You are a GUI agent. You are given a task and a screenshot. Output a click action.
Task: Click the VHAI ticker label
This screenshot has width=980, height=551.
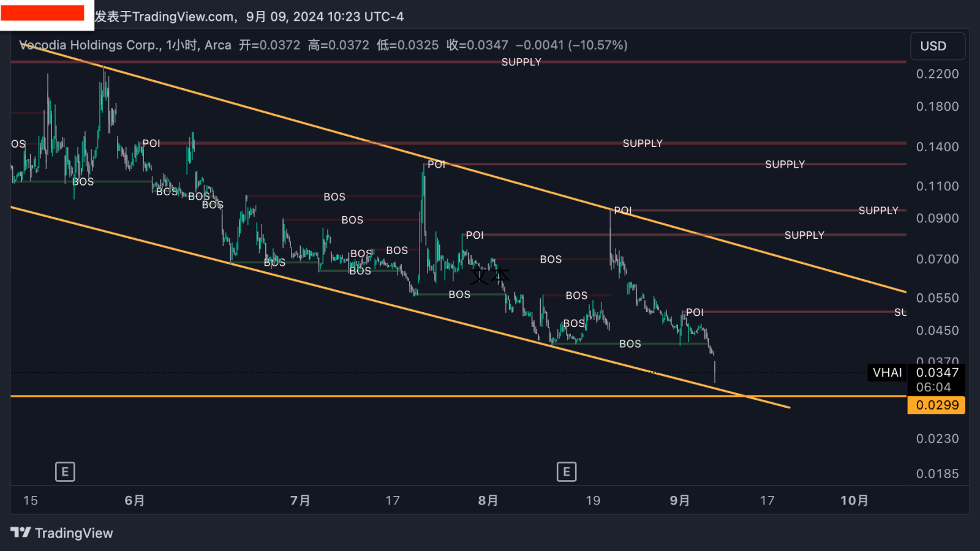click(887, 372)
